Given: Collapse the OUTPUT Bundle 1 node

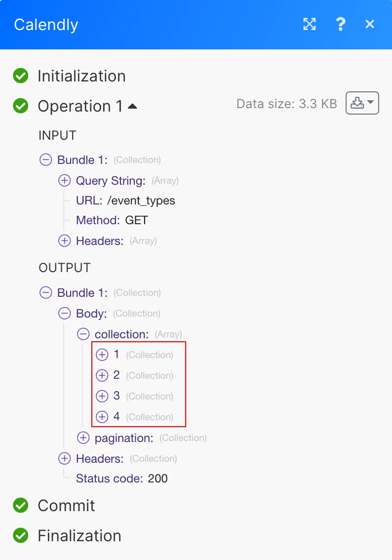Looking at the screenshot, I should point(46,293).
